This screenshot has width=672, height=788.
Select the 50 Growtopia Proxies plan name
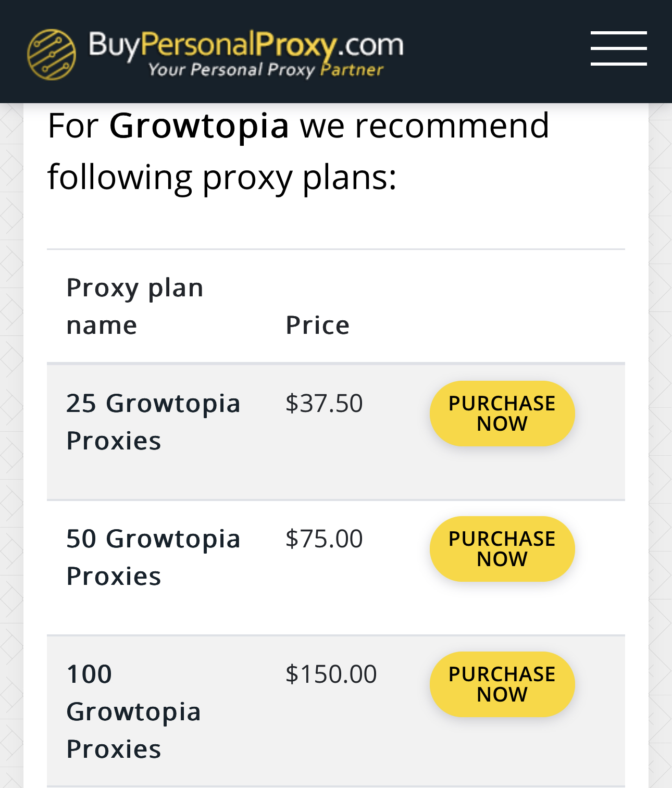pos(153,557)
